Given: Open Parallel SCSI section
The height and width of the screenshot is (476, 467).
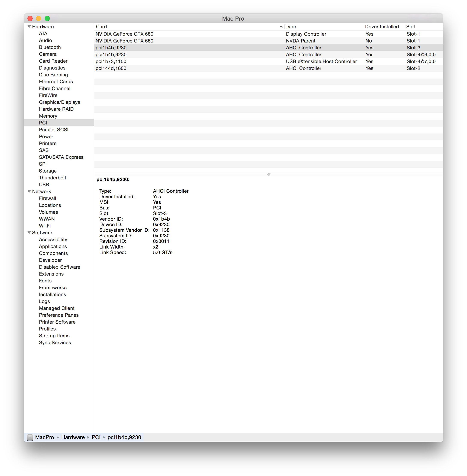Looking at the screenshot, I should coord(54,130).
